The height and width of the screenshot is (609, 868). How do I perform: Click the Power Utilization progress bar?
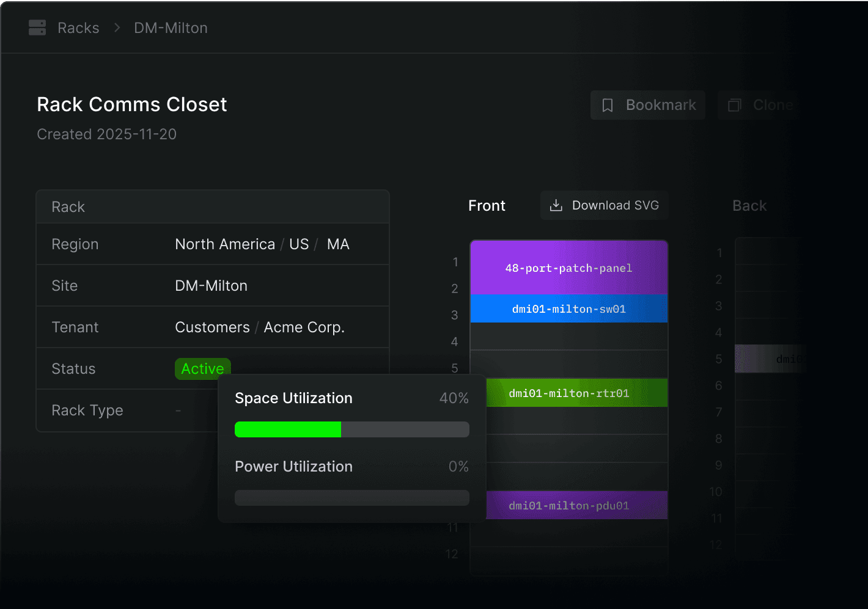coord(351,498)
